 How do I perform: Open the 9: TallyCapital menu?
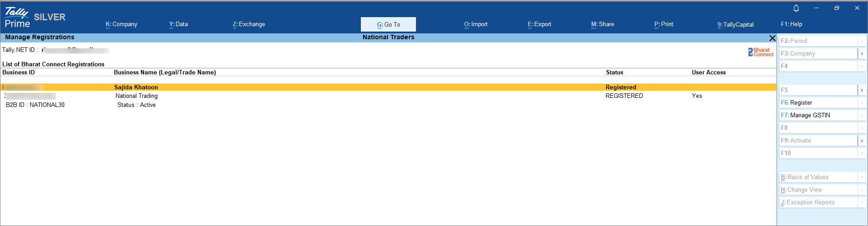tap(735, 24)
